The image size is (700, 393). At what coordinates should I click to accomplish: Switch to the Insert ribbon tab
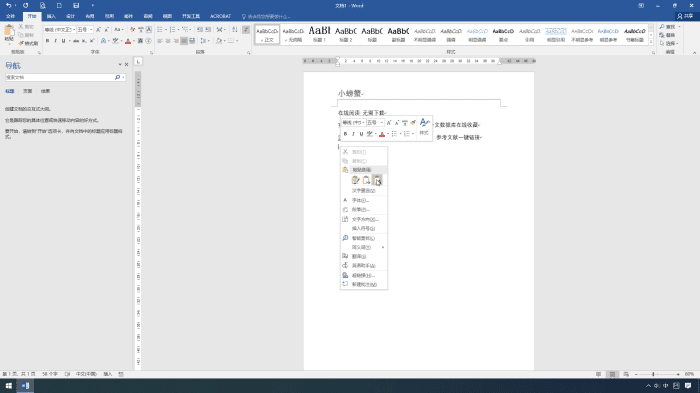(51, 16)
